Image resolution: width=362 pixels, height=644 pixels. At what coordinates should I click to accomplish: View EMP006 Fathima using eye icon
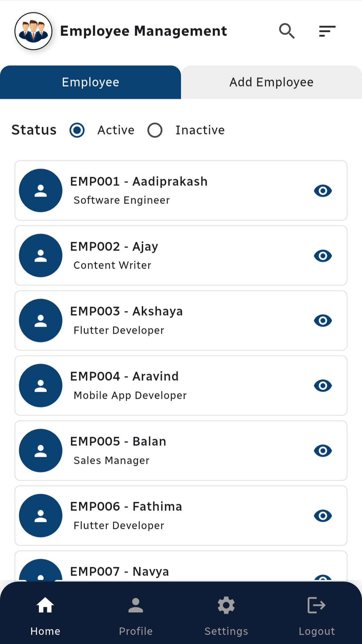click(x=323, y=516)
